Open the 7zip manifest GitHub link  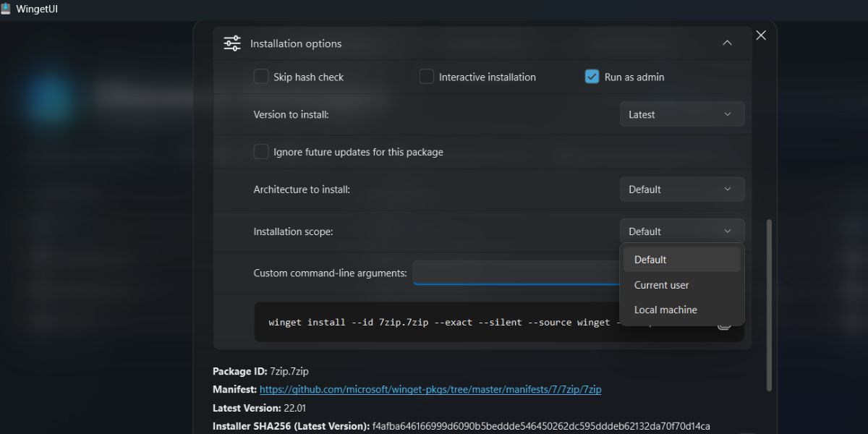point(430,389)
